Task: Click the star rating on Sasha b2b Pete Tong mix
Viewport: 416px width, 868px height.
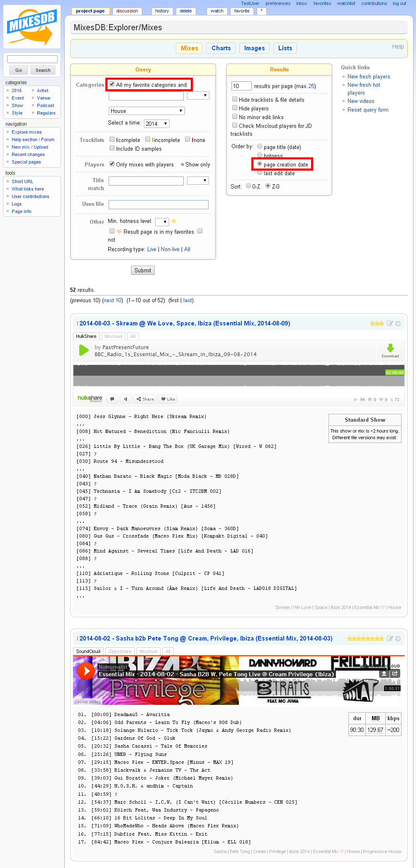Action: coord(365,638)
